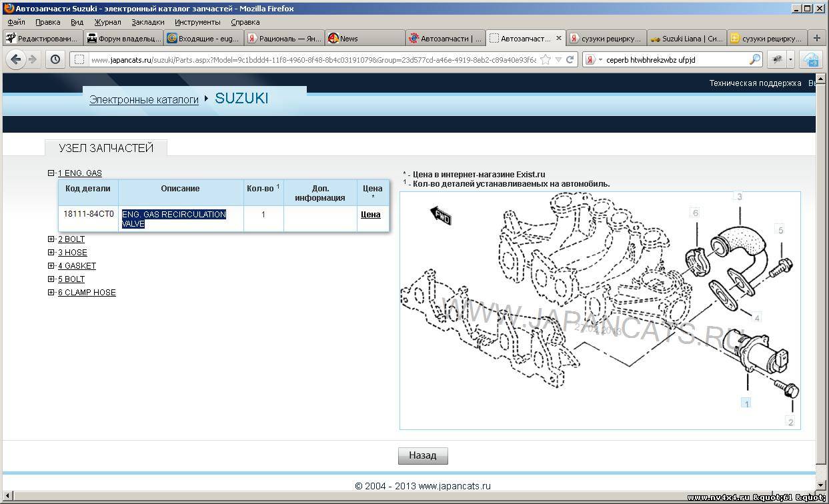Click the 2 BOLT link
Screen dimensions: 829x504
[71, 239]
